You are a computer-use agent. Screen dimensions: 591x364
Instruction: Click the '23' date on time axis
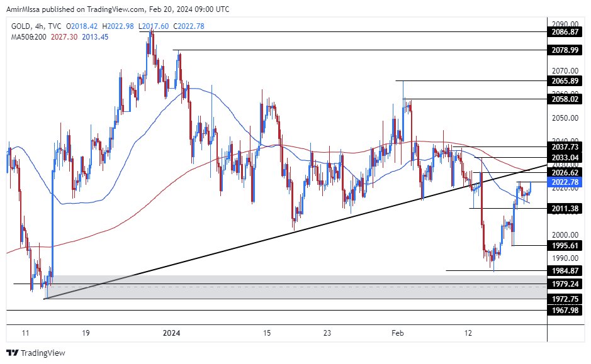[327, 333]
